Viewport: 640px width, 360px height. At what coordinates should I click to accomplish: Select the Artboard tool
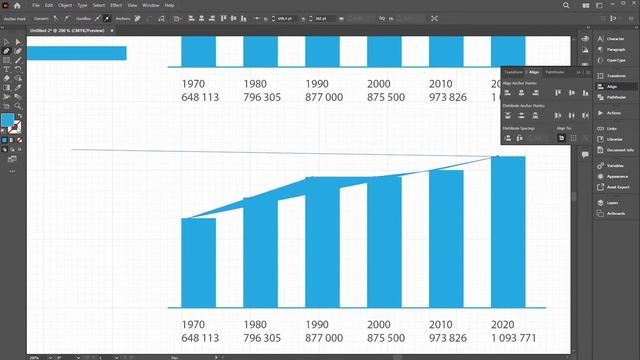[6, 106]
